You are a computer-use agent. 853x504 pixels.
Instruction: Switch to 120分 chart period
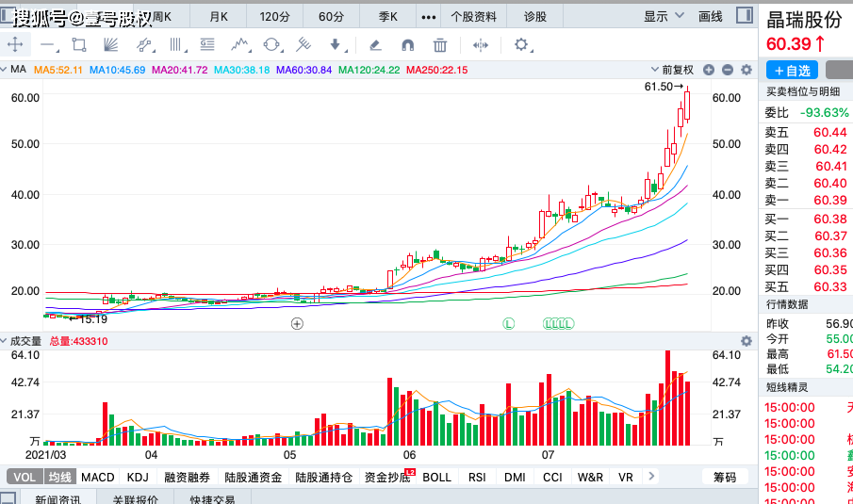(274, 16)
